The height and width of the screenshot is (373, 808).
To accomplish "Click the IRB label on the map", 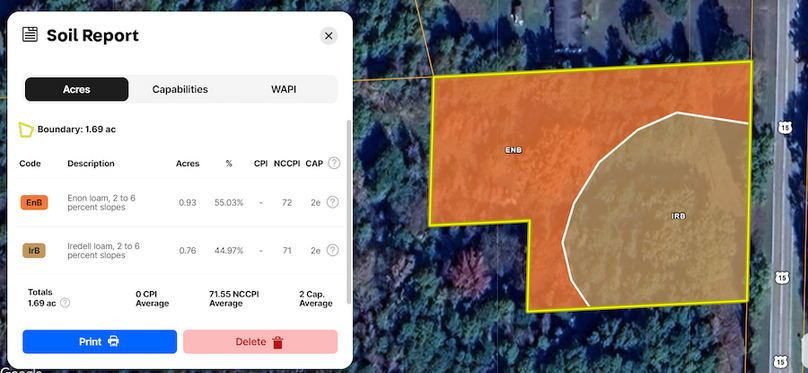I will (x=679, y=216).
